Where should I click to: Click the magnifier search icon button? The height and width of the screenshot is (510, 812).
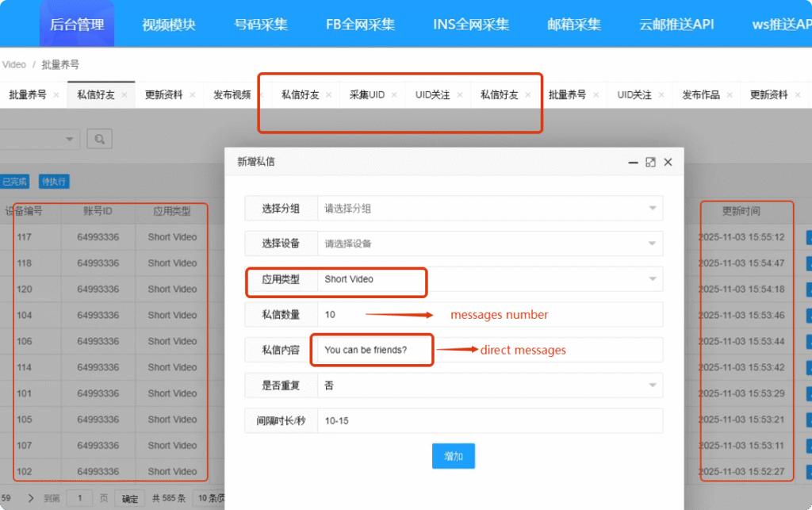(100, 139)
